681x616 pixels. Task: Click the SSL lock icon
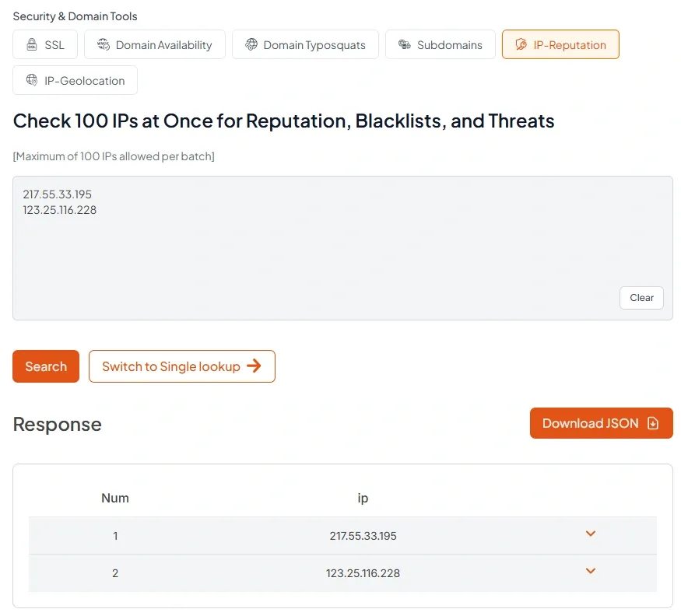click(32, 44)
